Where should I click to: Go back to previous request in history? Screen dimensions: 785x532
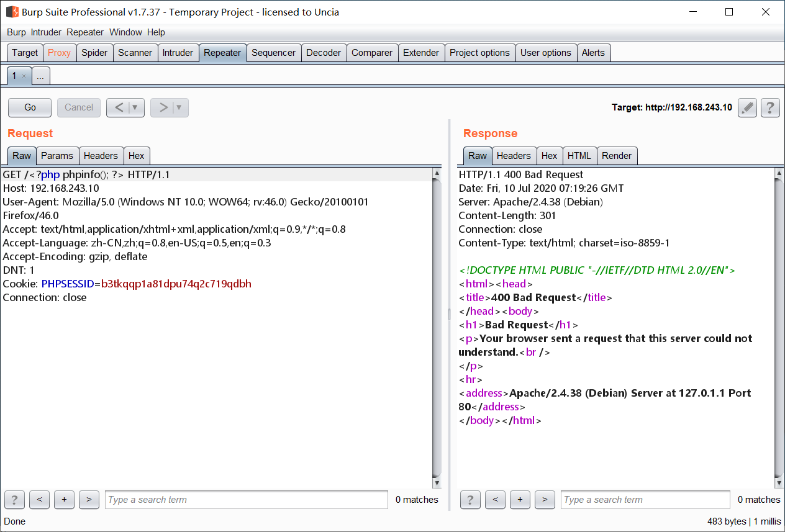(x=119, y=107)
